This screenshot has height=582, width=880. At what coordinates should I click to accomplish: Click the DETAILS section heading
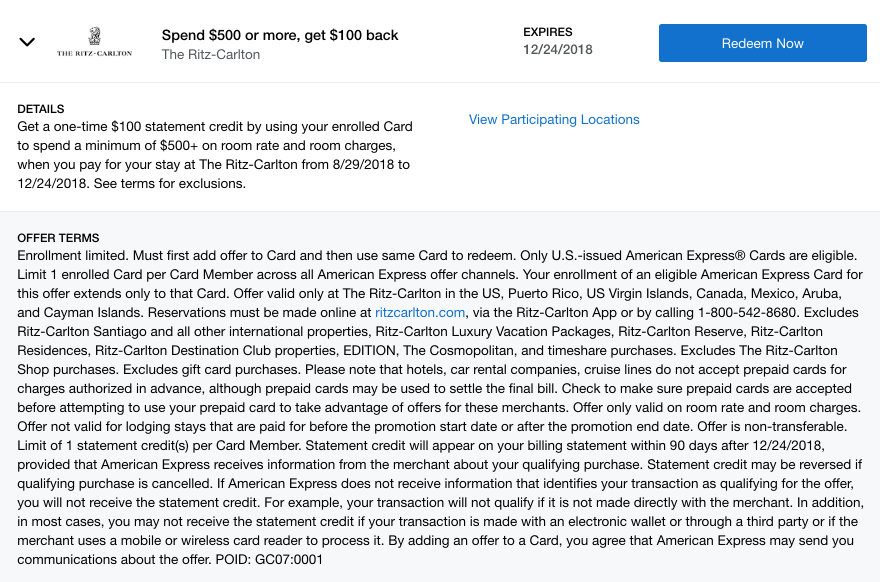click(41, 109)
